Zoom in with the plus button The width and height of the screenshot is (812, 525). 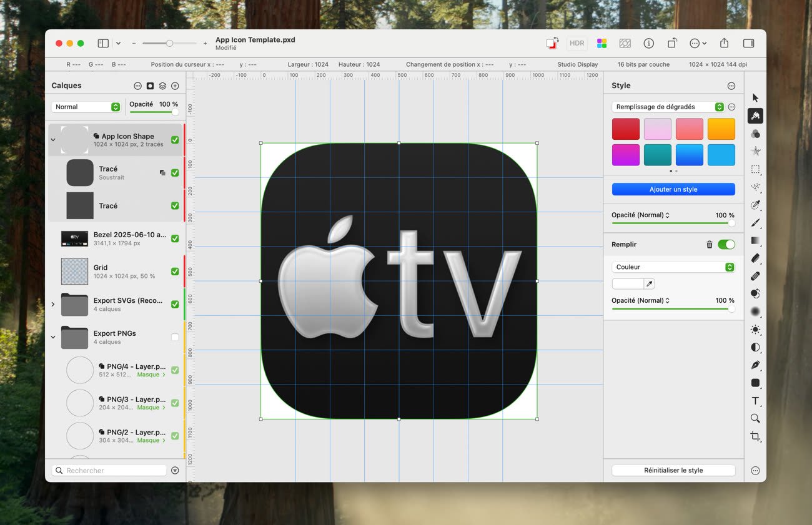point(205,43)
